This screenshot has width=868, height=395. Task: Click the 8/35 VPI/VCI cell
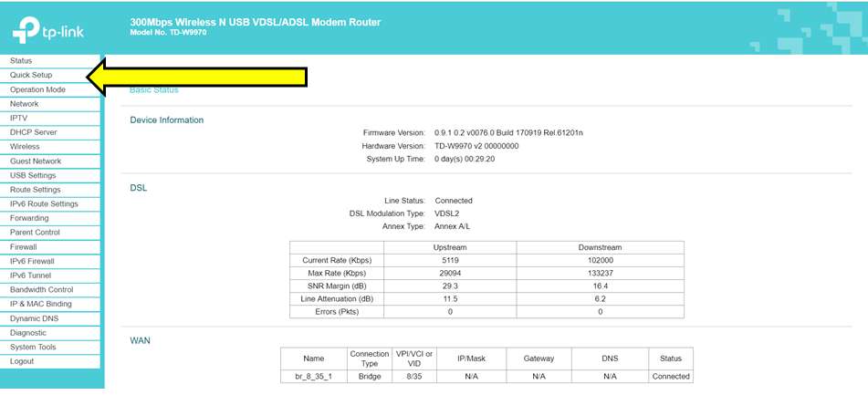tap(414, 376)
